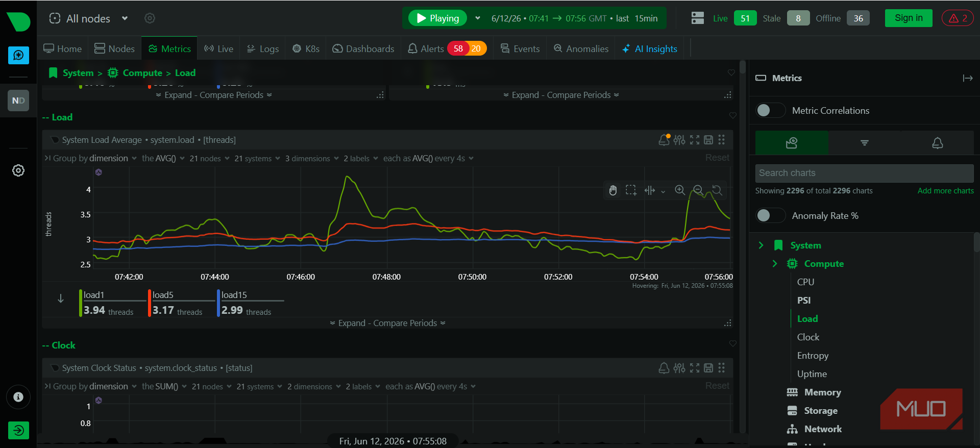Open the K8s tab
The image size is (980, 448).
(306, 49)
